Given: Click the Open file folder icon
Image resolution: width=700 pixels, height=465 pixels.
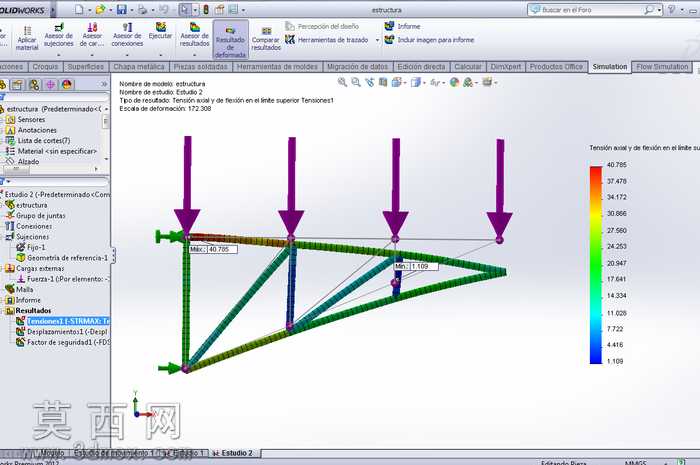Looking at the screenshot, I should [101, 9].
